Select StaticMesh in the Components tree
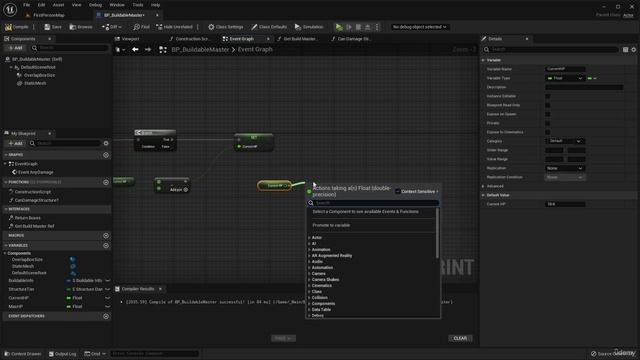 [x=35, y=83]
